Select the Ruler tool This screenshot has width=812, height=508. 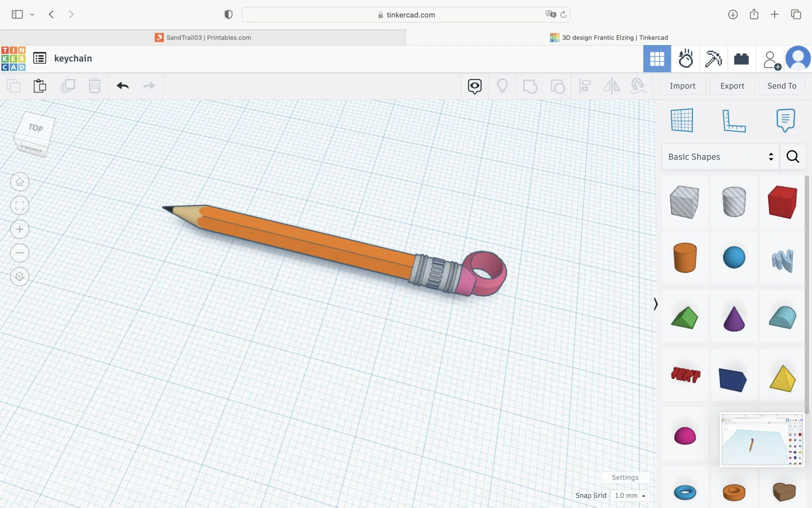coord(734,121)
